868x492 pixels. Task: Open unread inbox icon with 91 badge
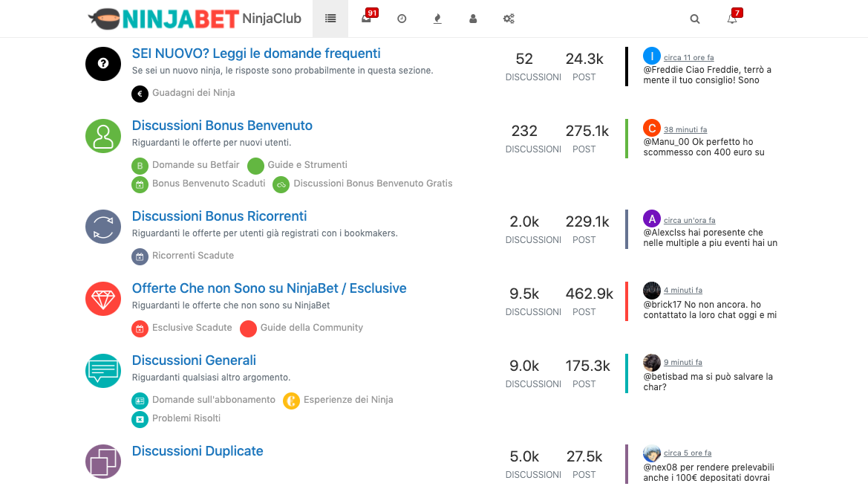click(x=367, y=19)
